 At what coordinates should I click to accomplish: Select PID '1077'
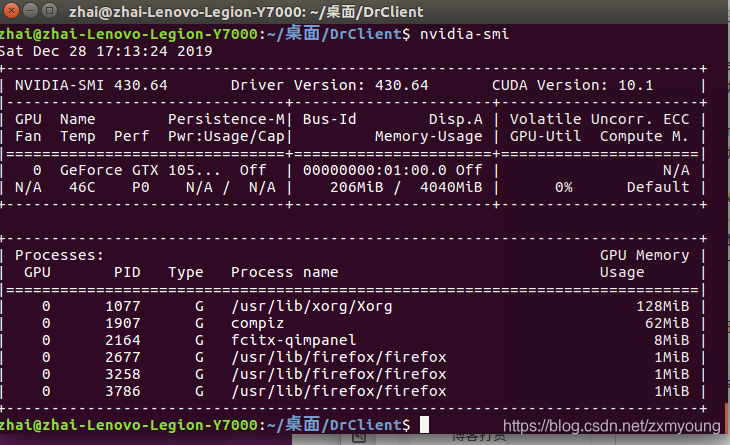(x=122, y=306)
